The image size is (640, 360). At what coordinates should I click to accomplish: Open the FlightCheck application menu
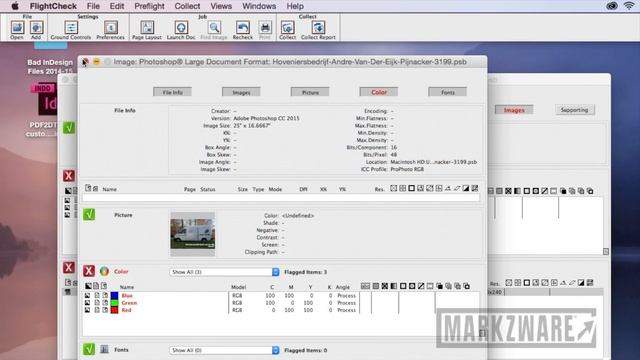[53, 6]
